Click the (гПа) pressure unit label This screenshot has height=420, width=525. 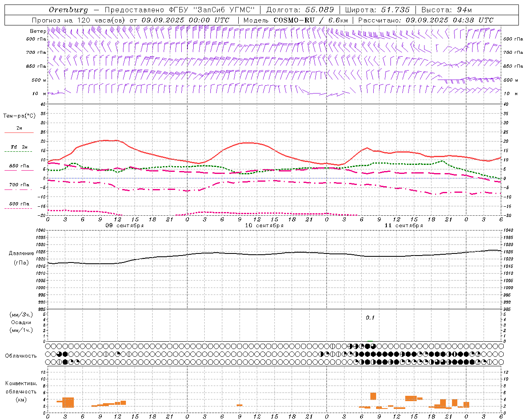click(x=21, y=263)
